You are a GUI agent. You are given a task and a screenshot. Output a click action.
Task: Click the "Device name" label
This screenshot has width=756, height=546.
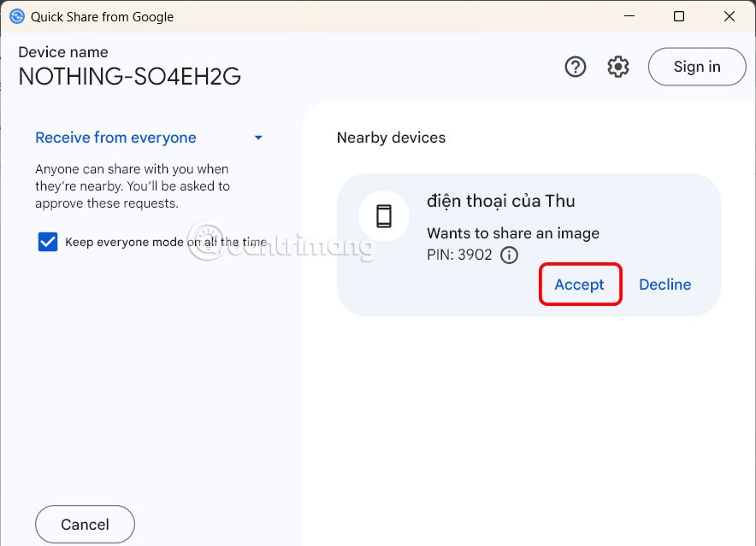click(x=63, y=52)
